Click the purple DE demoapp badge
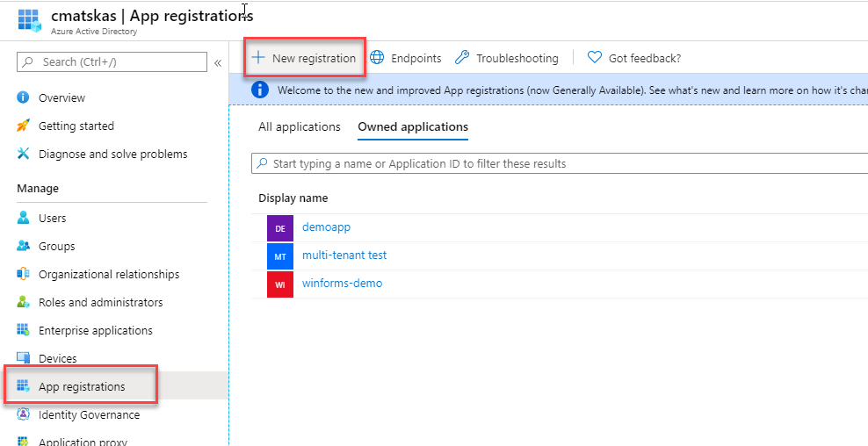868x446 pixels. pyautogui.click(x=280, y=228)
